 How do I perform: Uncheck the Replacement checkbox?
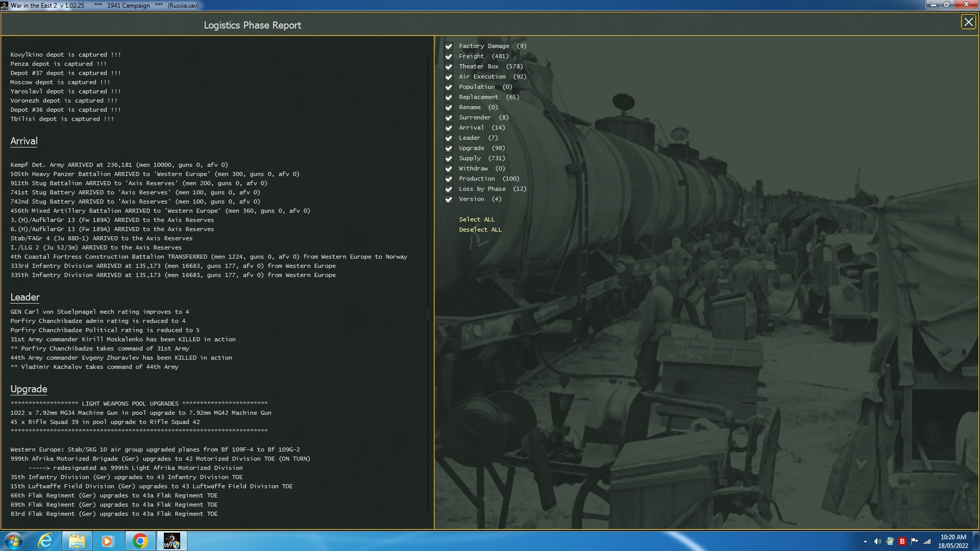[x=449, y=97]
